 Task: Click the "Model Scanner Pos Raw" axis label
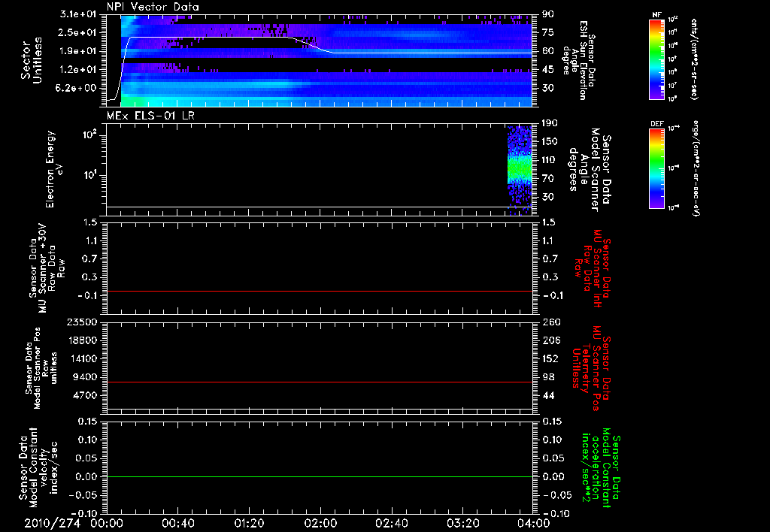[41, 368]
